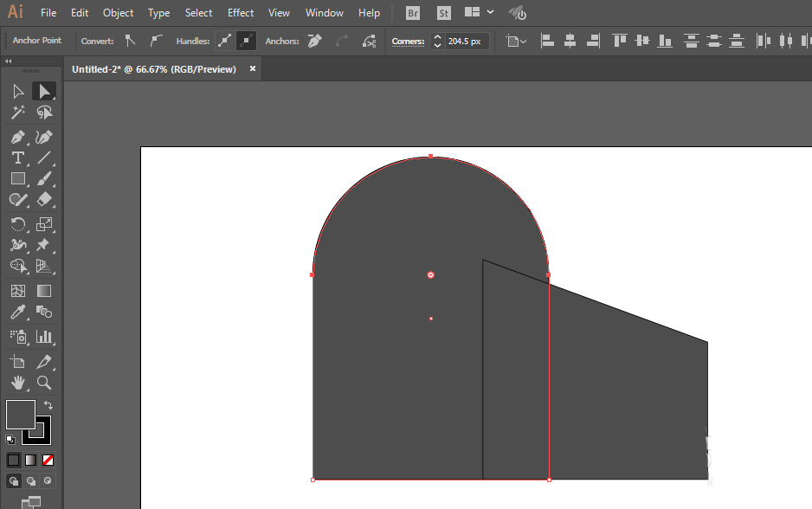
Task: Select the Hand tool
Action: click(17, 383)
